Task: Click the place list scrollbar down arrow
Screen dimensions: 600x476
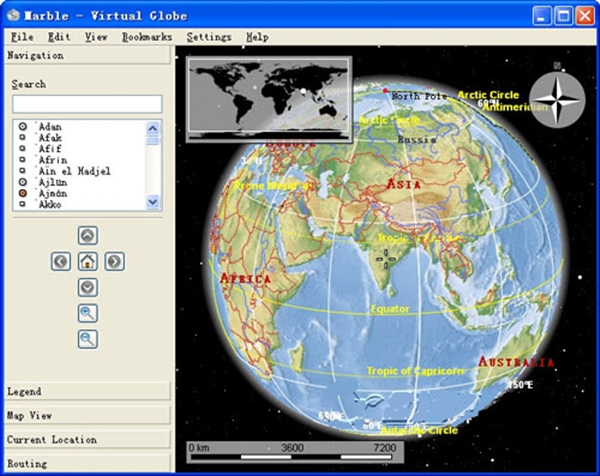Action: [x=153, y=202]
